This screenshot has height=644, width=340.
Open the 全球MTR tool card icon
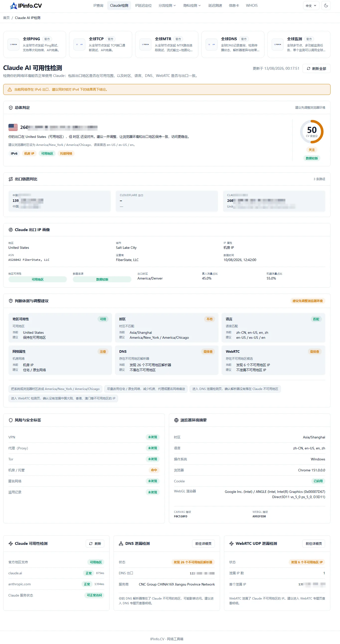click(145, 44)
